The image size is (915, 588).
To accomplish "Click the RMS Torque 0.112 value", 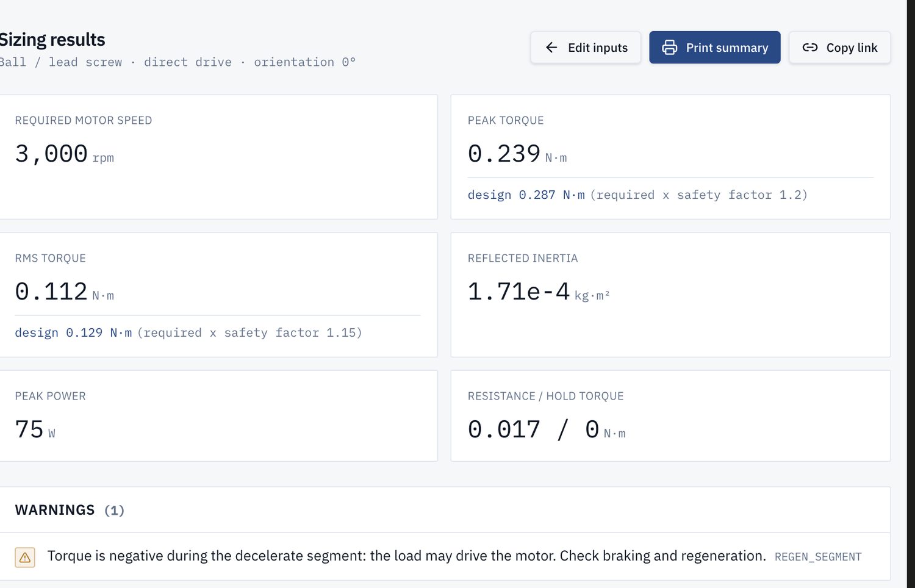I will point(51,292).
